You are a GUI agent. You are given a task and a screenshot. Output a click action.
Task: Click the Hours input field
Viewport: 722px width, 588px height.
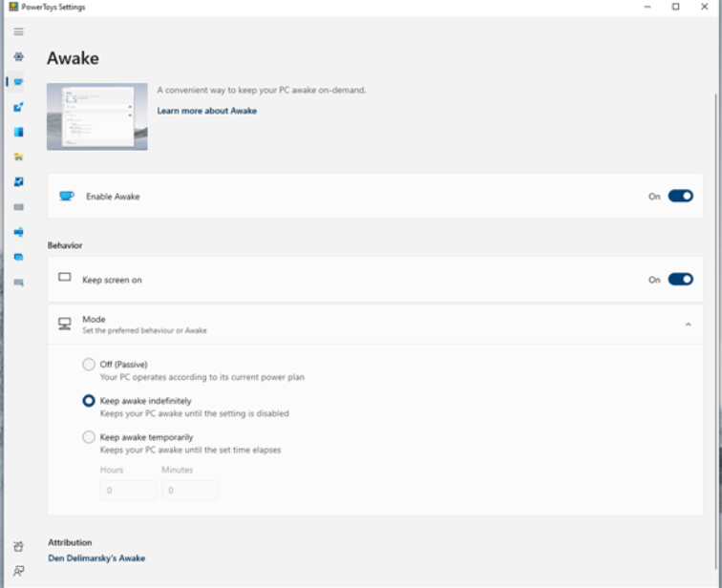coord(129,490)
